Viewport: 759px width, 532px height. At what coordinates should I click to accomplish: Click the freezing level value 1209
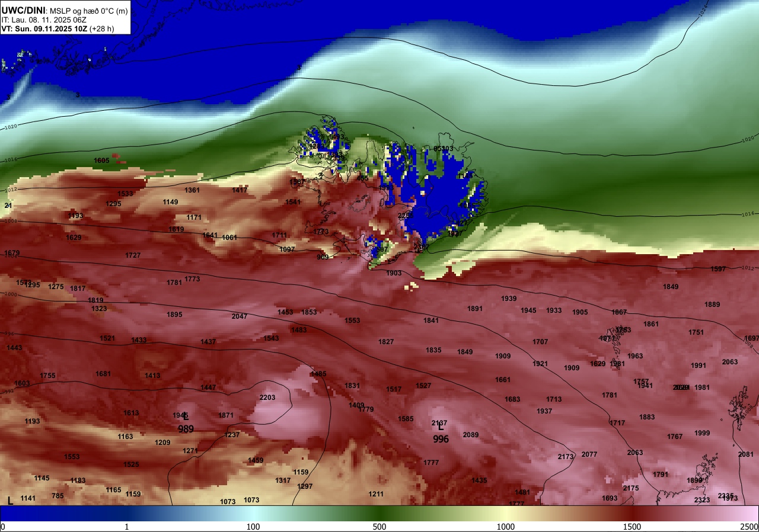(162, 443)
